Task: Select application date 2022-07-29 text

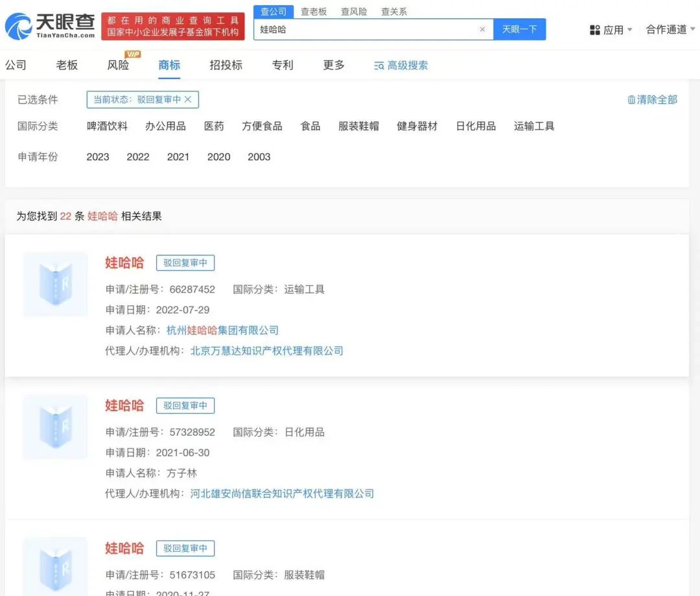Action: (x=183, y=310)
